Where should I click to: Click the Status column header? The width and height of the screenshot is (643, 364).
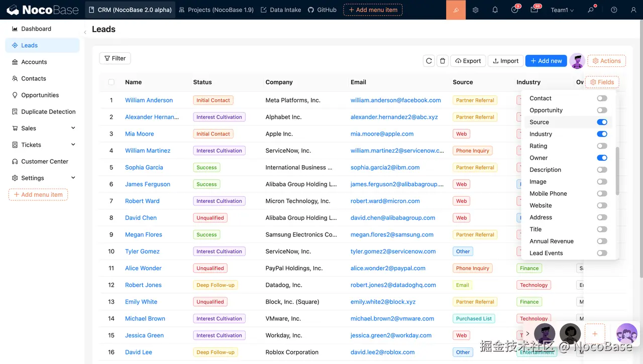point(202,82)
